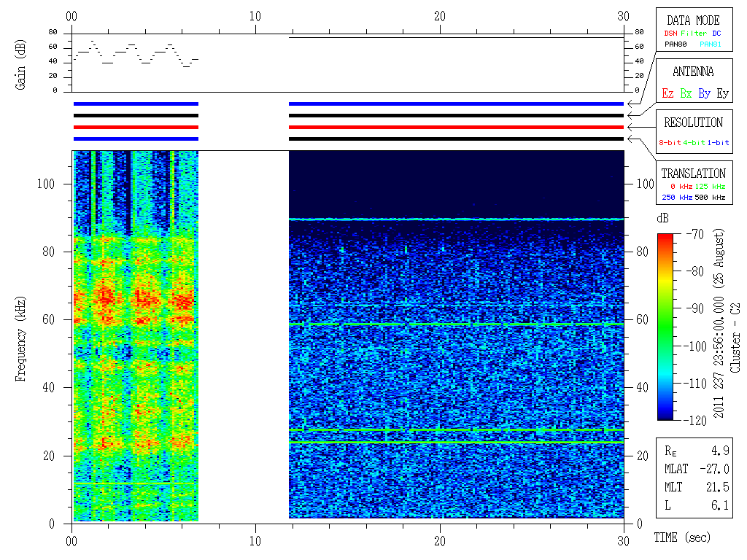The image size is (747, 560).
Task: Select the green Filter data mode label
Action: 694,34
